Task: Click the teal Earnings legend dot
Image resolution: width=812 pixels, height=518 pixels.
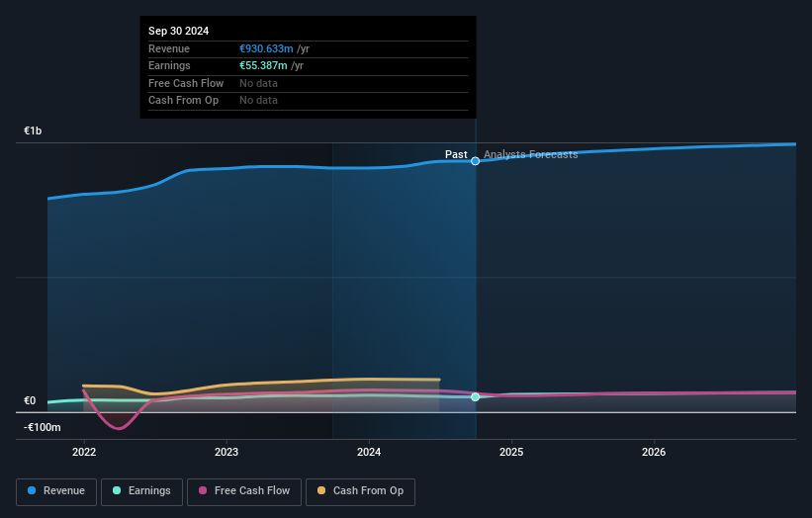Action: pos(117,490)
